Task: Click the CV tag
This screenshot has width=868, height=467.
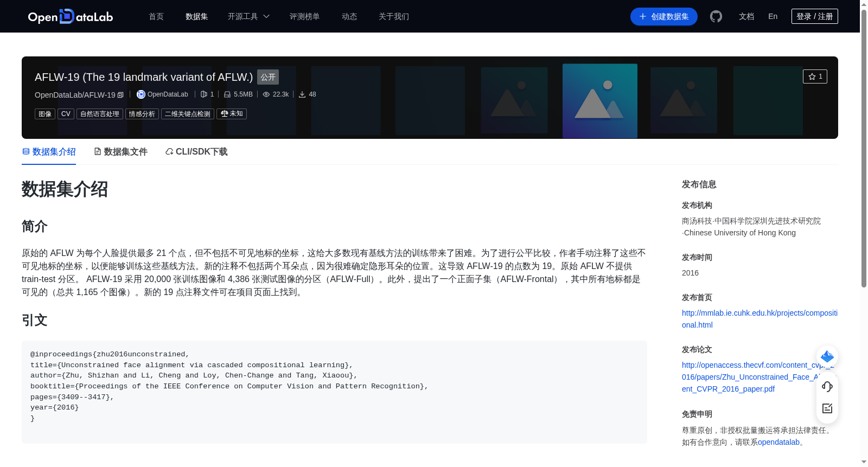Action: [x=66, y=114]
